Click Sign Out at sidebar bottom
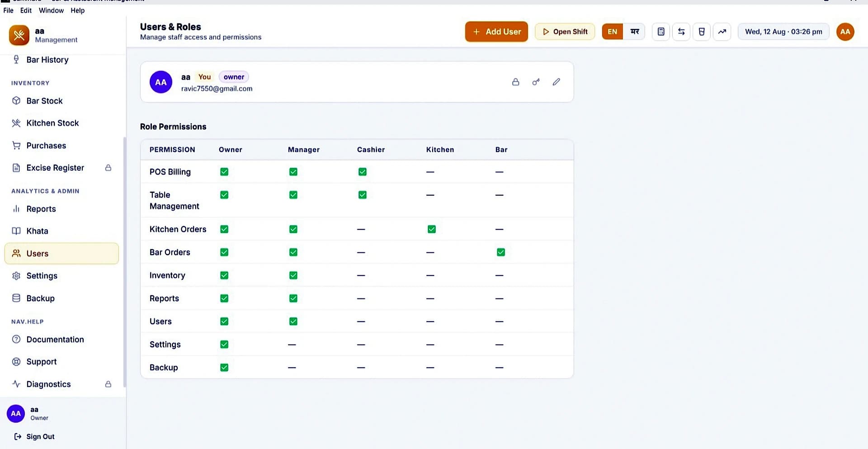 click(34, 436)
